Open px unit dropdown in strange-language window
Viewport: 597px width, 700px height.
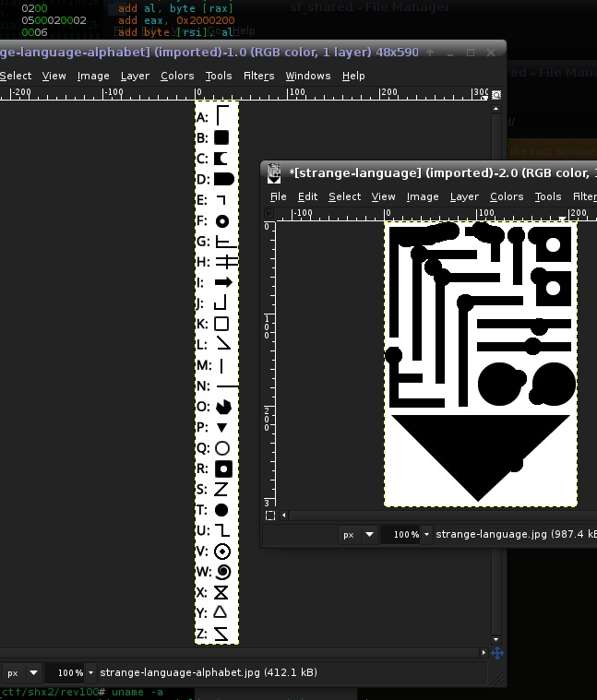pos(358,534)
